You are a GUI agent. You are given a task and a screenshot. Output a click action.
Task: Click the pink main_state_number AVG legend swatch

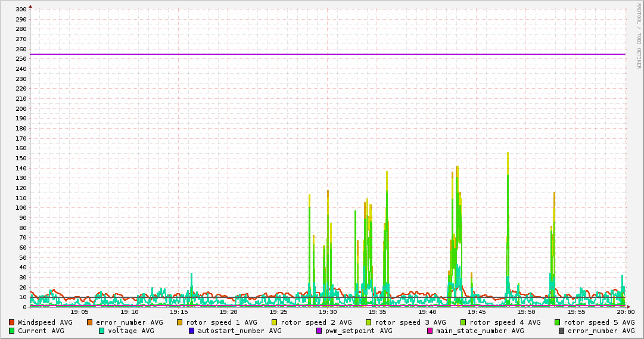click(430, 331)
